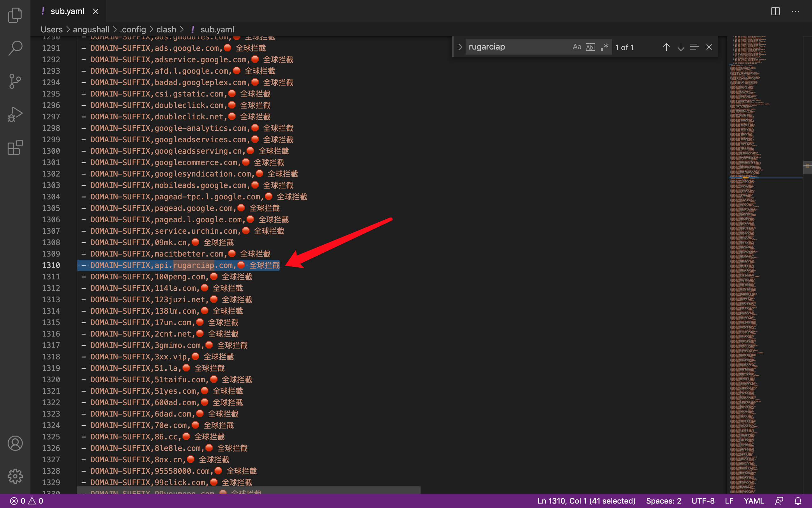
Task: Close the find widget
Action: pyautogui.click(x=709, y=47)
